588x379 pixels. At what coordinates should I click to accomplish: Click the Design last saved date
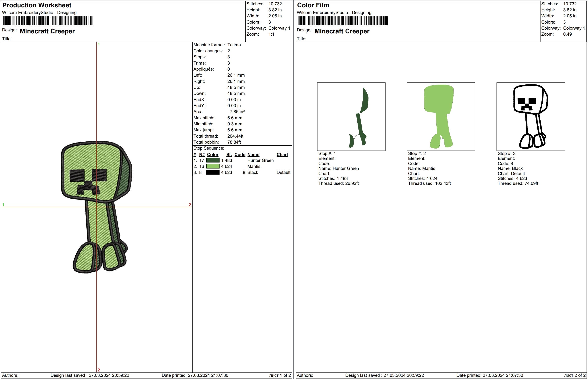click(x=90, y=375)
